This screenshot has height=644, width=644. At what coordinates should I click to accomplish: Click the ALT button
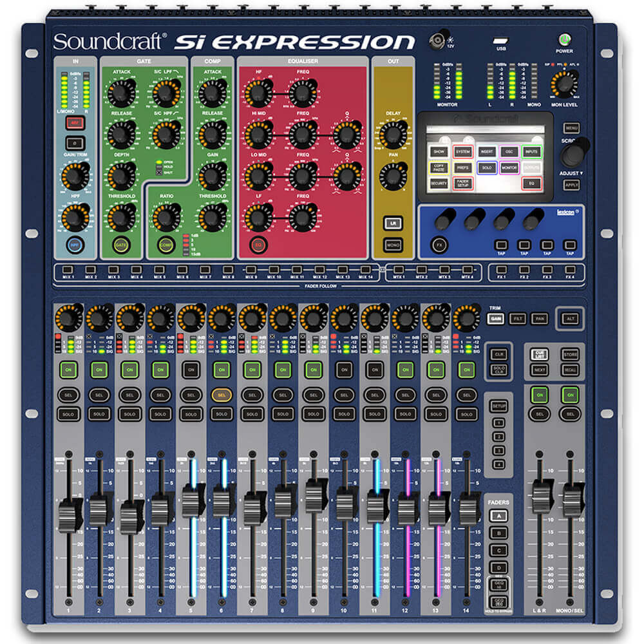click(571, 319)
